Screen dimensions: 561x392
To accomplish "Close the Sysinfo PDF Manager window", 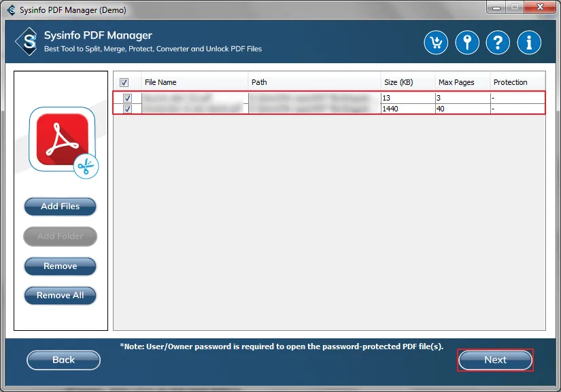I will coord(540,7).
